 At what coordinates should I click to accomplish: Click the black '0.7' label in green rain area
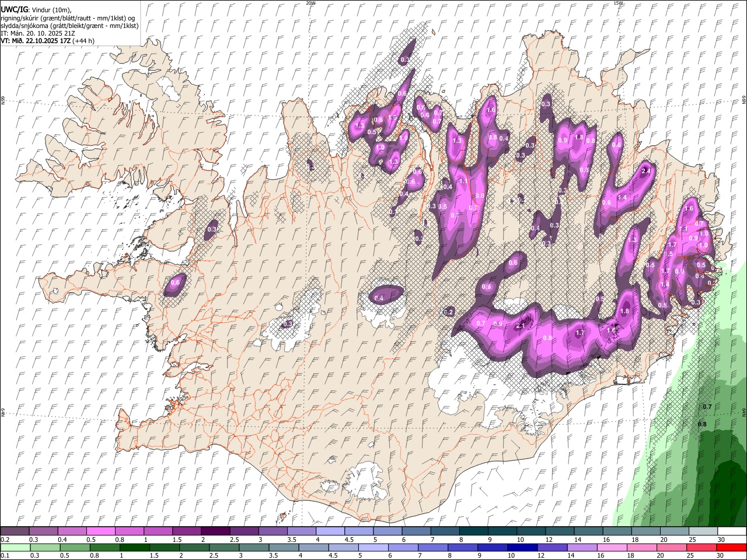(x=707, y=407)
